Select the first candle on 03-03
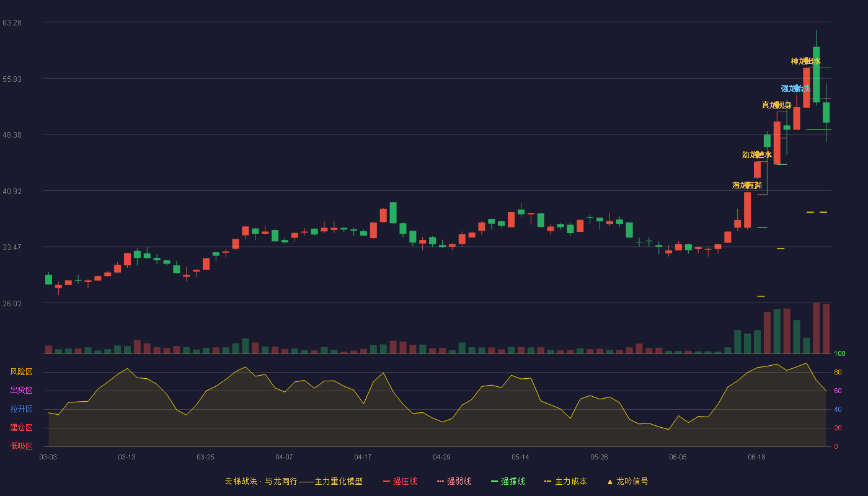868x496 pixels. point(48,279)
